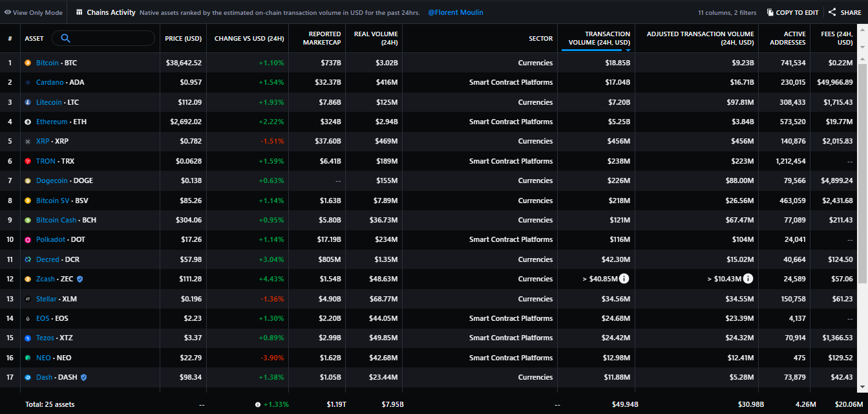Click the Asset column header label

coord(34,38)
